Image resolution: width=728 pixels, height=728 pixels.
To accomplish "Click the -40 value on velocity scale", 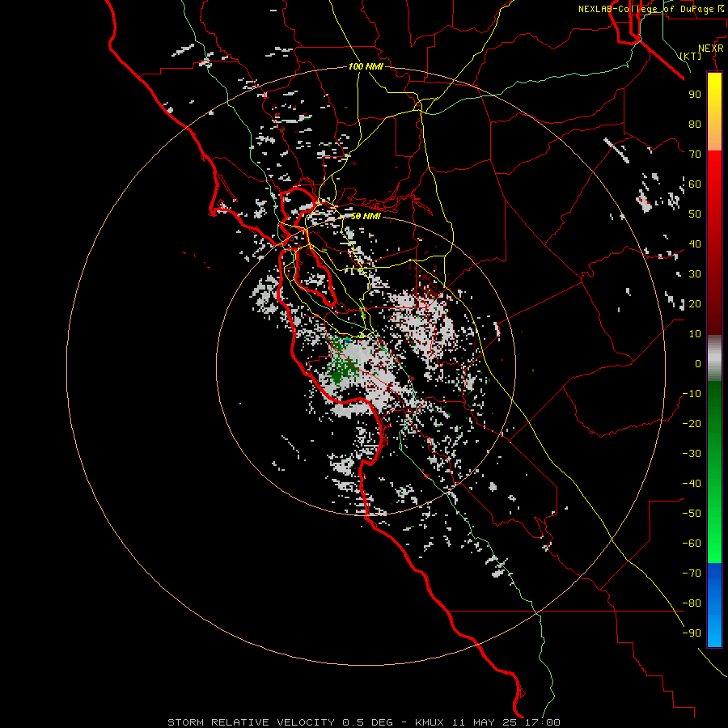I will [692, 484].
